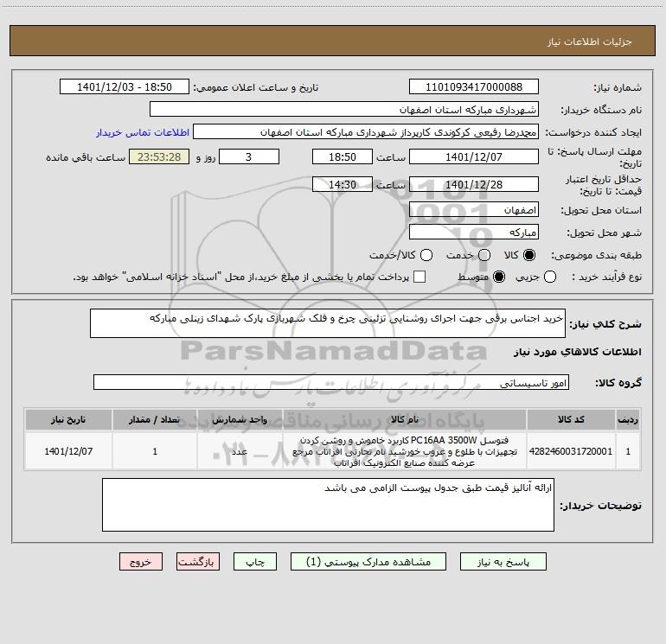Click product code 428246003172​0001 cell
Image resolution: width=666 pixels, height=644 pixels.
click(571, 451)
